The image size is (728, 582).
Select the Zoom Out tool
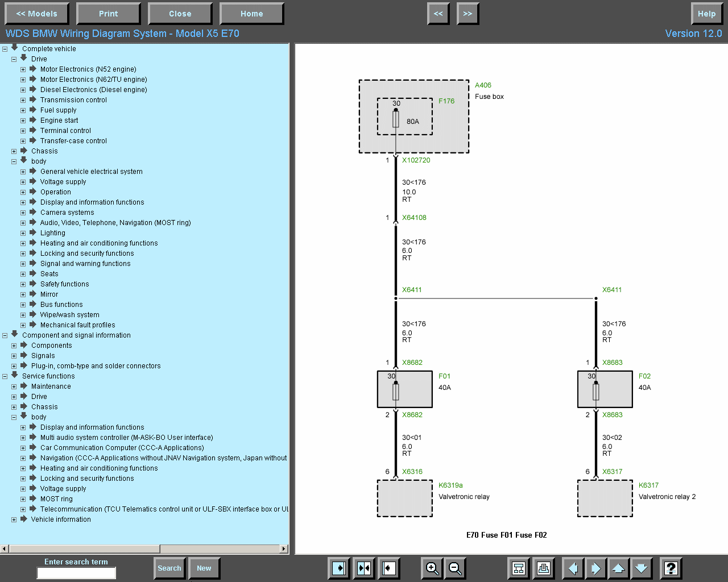pos(455,568)
